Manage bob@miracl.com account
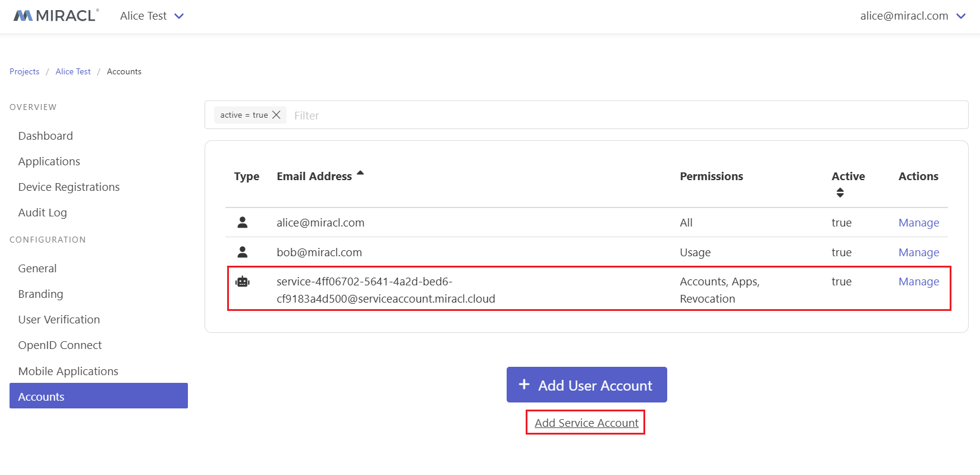 [x=919, y=252]
